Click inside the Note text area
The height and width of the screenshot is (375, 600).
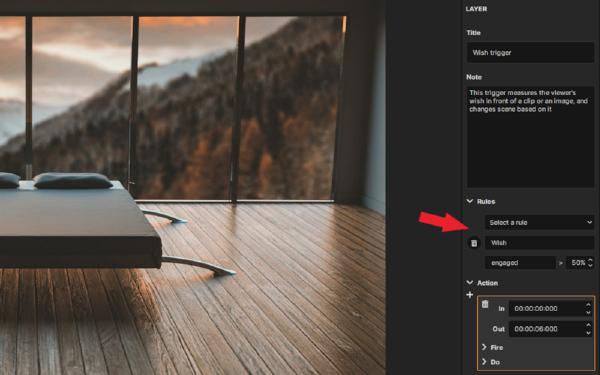(530, 137)
